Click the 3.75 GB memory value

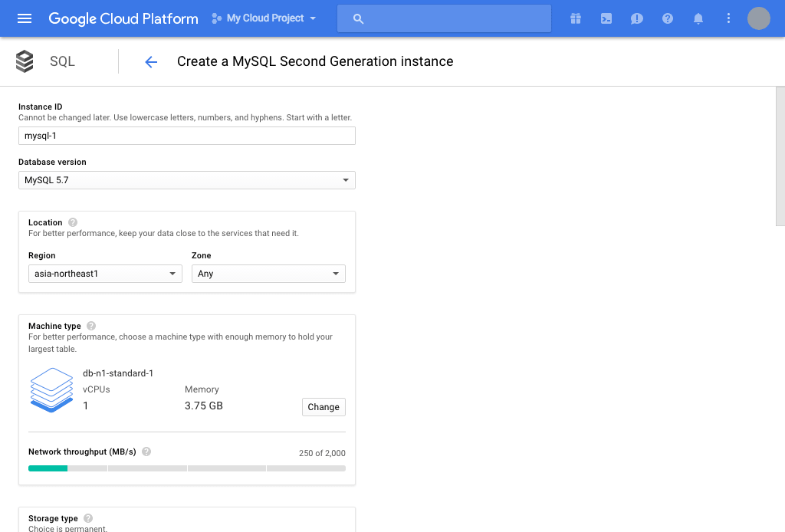point(204,406)
